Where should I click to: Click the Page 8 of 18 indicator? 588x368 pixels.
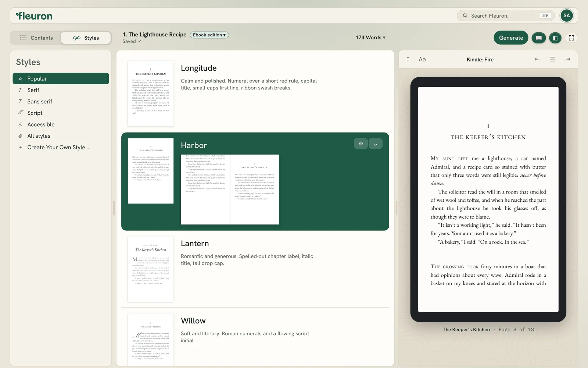(516, 330)
